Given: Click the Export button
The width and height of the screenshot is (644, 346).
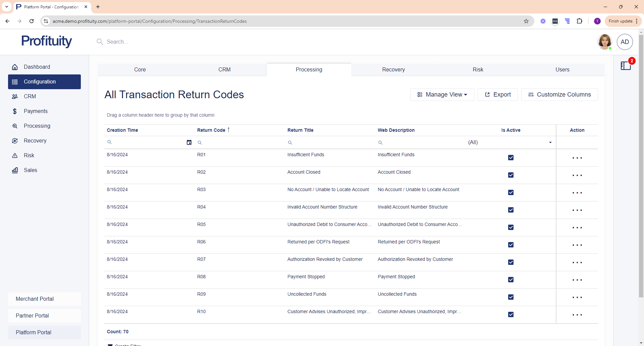Looking at the screenshot, I should click(498, 95).
